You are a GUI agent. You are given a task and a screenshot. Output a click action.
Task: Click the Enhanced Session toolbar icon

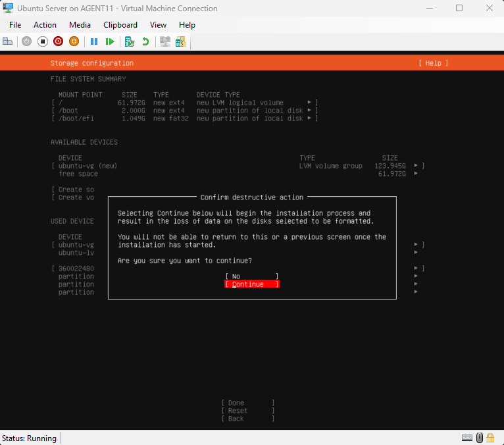coord(165,41)
